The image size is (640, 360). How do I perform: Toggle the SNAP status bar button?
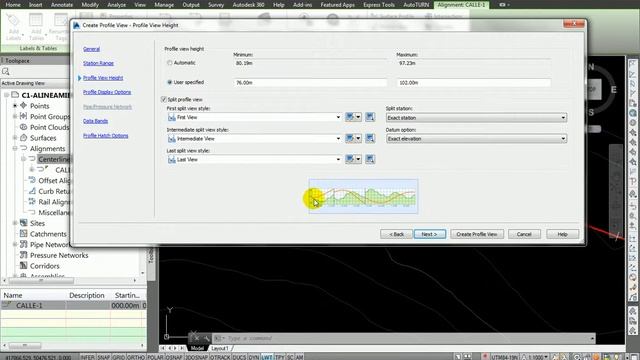(103, 357)
